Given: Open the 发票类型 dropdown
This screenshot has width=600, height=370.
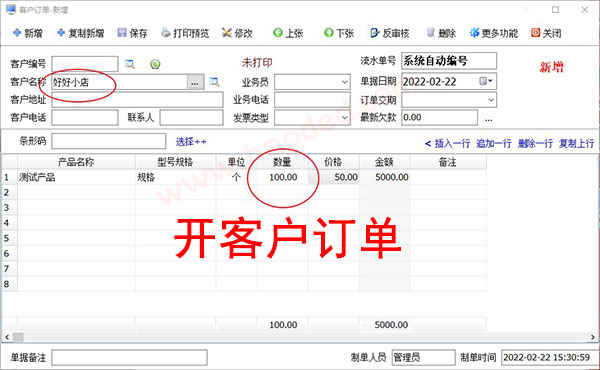Looking at the screenshot, I should click(x=344, y=117).
